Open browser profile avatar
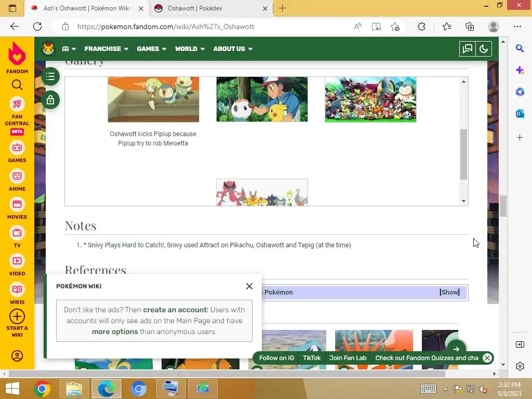The image size is (532, 399). (494, 26)
